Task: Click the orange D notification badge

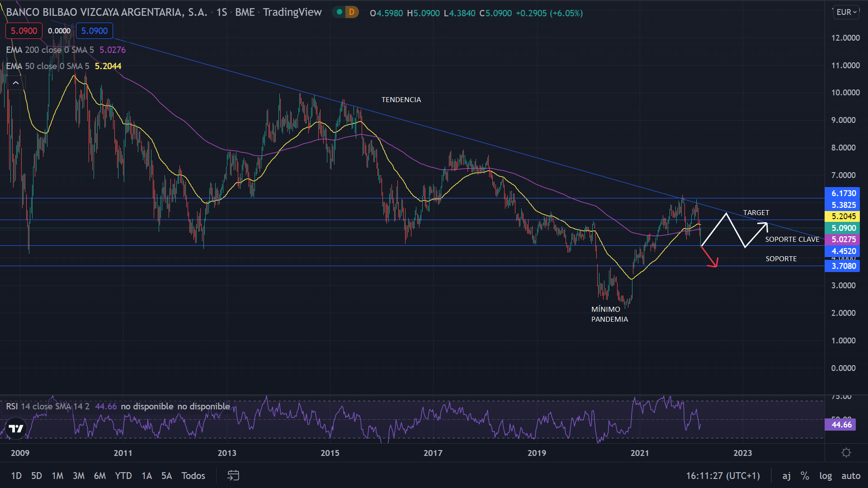Action: click(351, 13)
